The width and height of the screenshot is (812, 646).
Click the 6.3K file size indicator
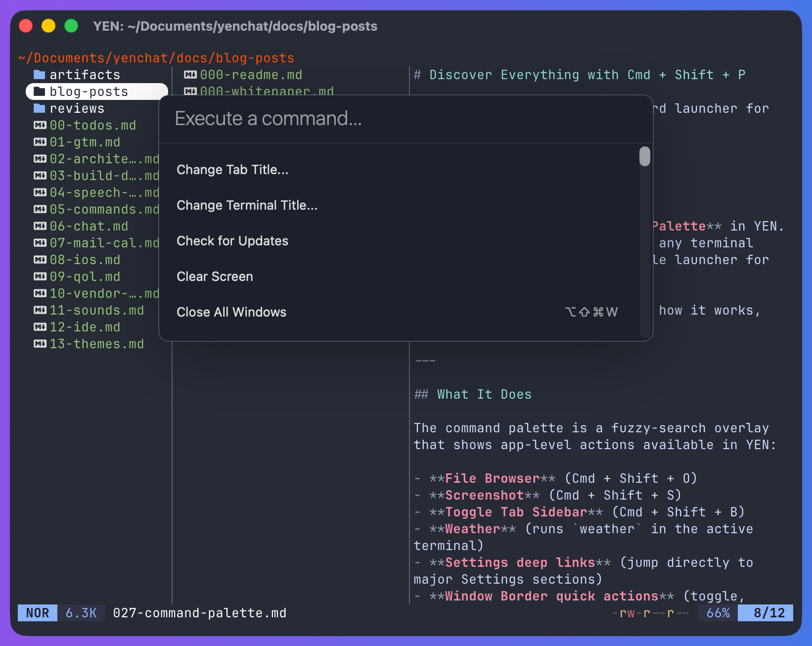81,613
